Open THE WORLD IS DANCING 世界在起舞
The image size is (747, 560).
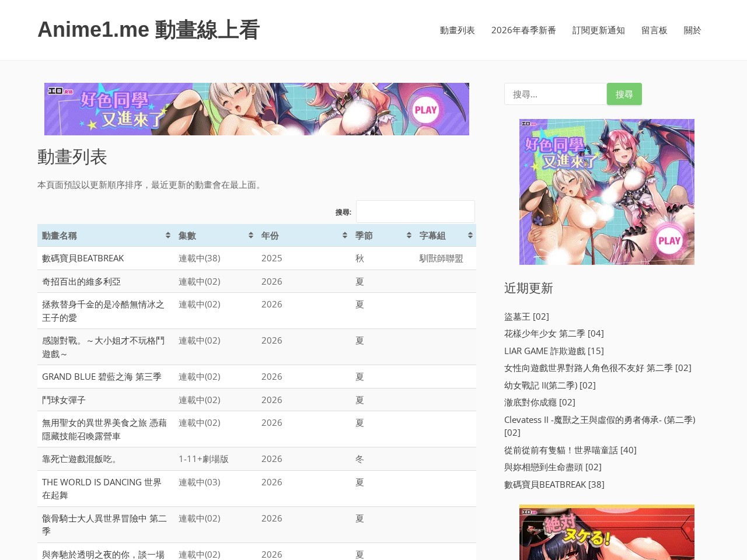[x=102, y=489]
